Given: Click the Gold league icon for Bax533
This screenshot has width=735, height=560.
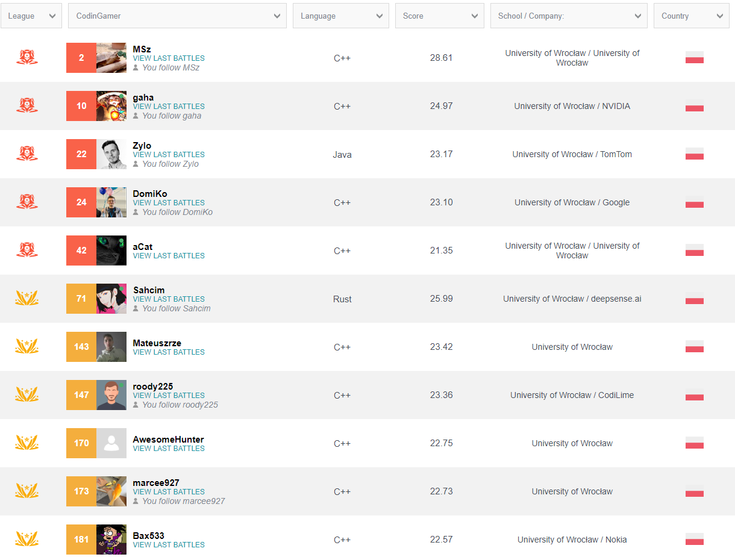Looking at the screenshot, I should tap(27, 539).
